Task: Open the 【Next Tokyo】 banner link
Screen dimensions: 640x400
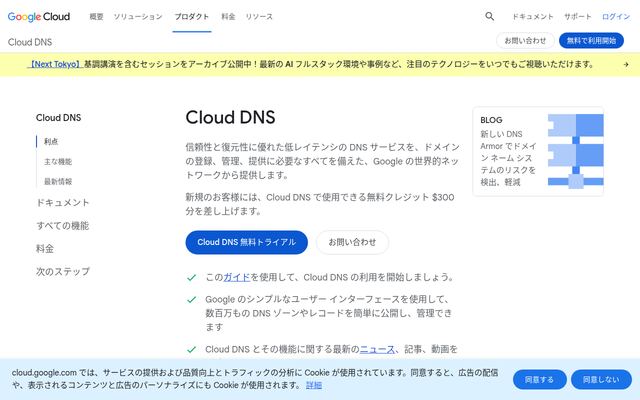Action: 55,64
